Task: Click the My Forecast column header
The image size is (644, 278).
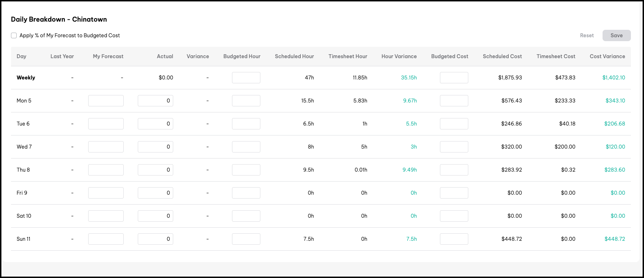Action: tap(108, 56)
